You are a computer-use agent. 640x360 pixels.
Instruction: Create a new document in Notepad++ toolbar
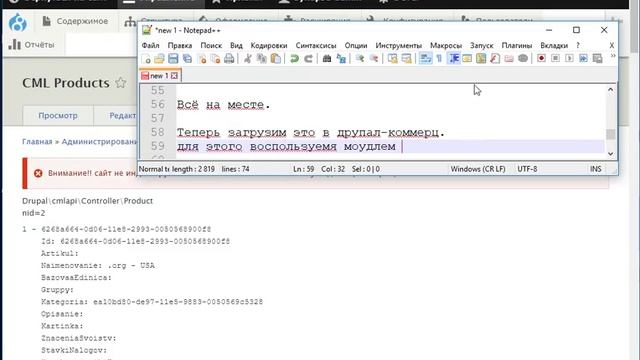point(146,58)
